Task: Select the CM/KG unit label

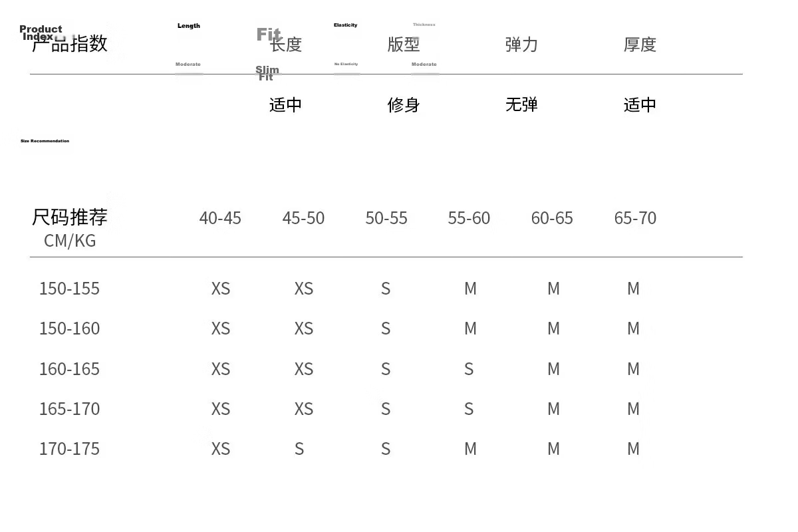Action: click(70, 241)
